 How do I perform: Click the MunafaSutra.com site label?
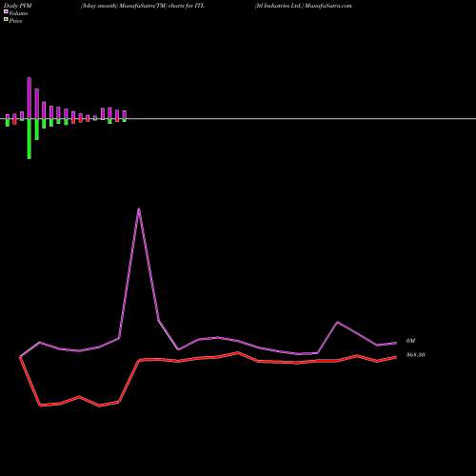[x=328, y=6]
